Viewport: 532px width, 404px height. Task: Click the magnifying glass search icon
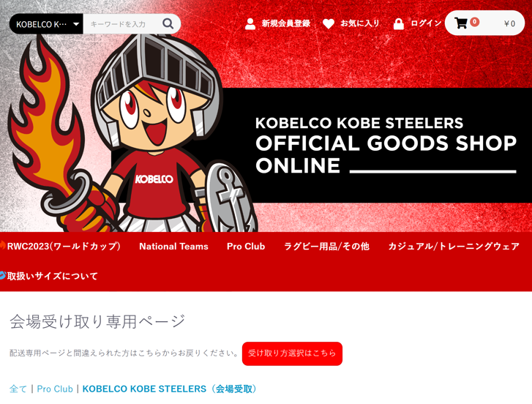pyautogui.click(x=168, y=23)
